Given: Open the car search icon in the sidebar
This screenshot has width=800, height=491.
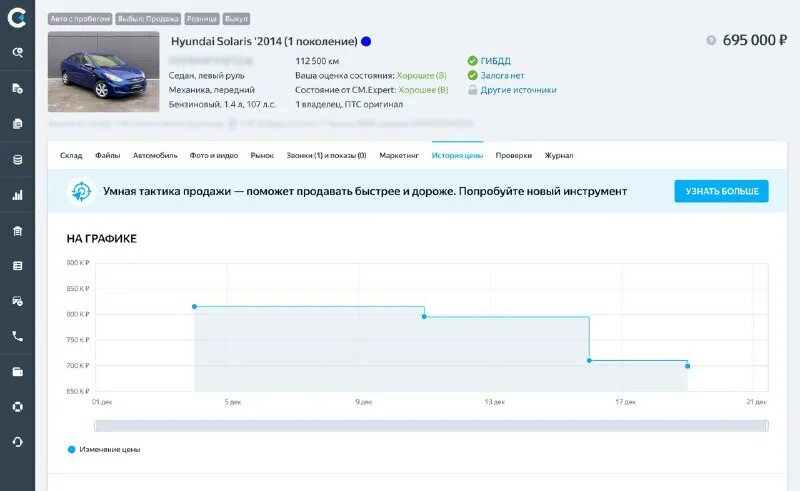Looking at the screenshot, I should tap(17, 52).
